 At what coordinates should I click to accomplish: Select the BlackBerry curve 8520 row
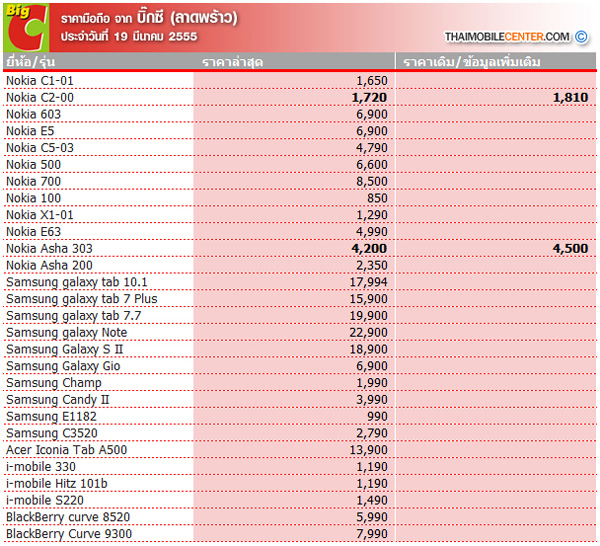click(68, 518)
